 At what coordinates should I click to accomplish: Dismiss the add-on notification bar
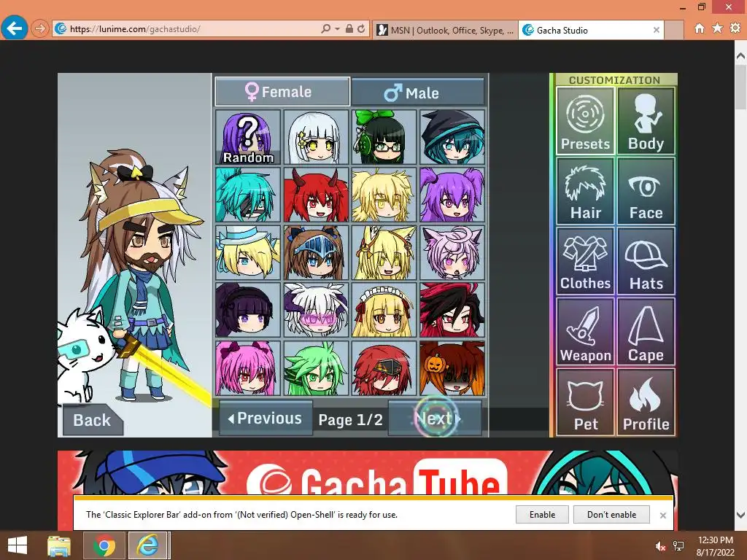(x=662, y=516)
